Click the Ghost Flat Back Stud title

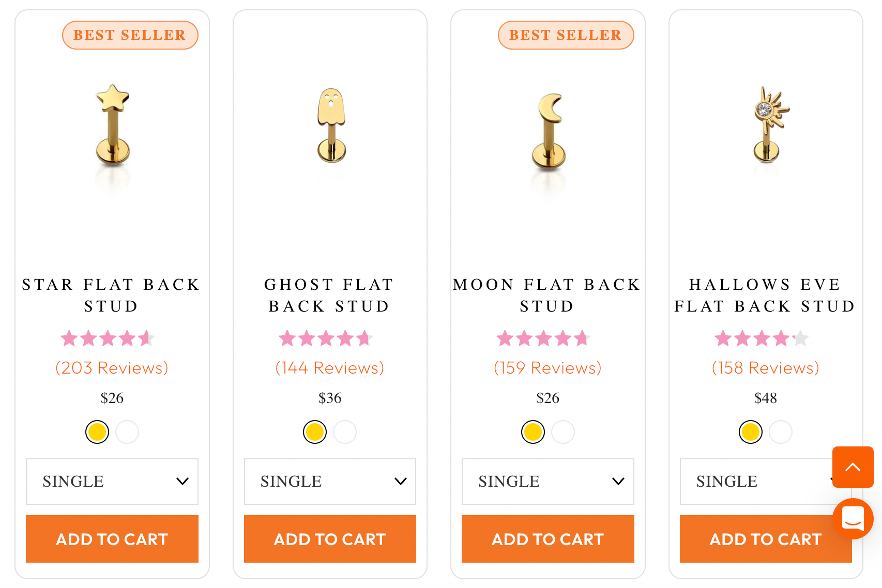click(x=329, y=295)
